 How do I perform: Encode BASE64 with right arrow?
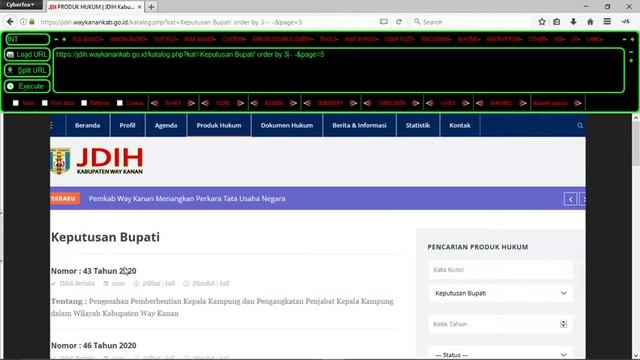coord(293,103)
